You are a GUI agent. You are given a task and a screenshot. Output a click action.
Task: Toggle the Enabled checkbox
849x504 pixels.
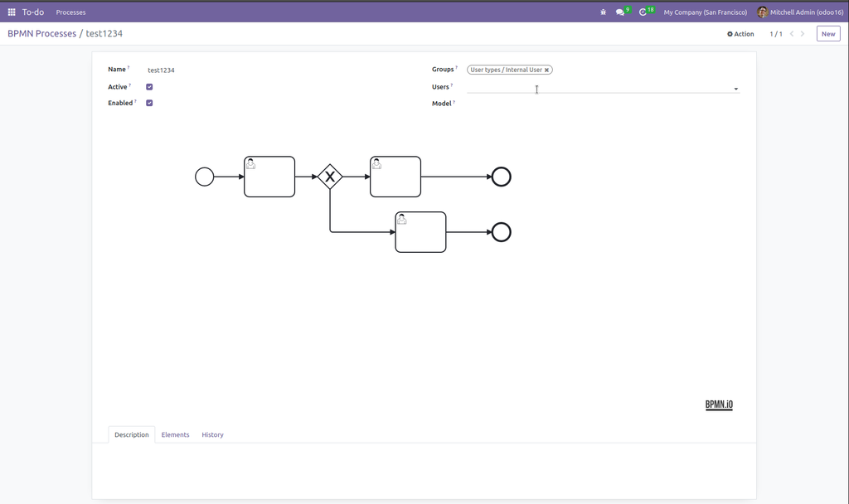149,103
